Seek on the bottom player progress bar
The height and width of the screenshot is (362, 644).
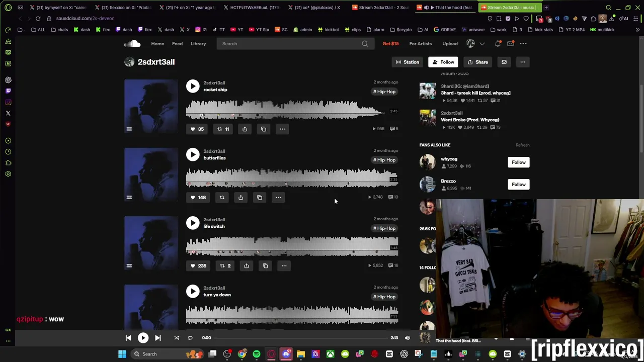[301, 338]
